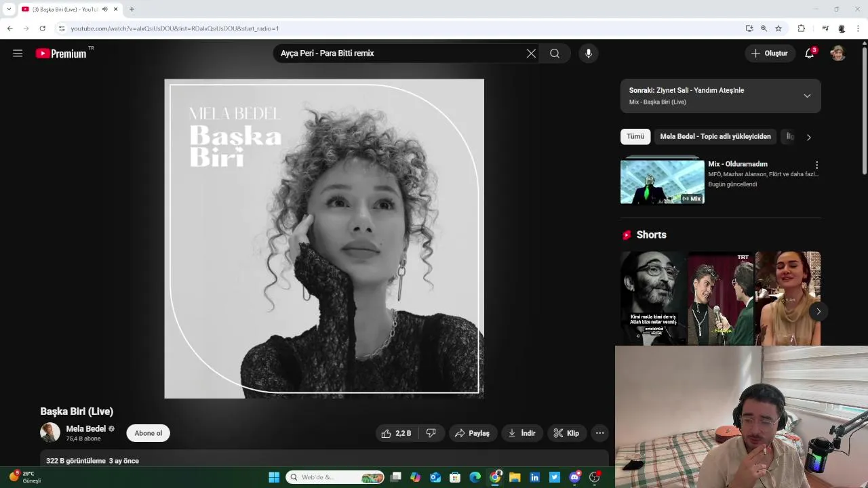Download the video with İndir
This screenshot has width=868, height=488.
tap(522, 433)
